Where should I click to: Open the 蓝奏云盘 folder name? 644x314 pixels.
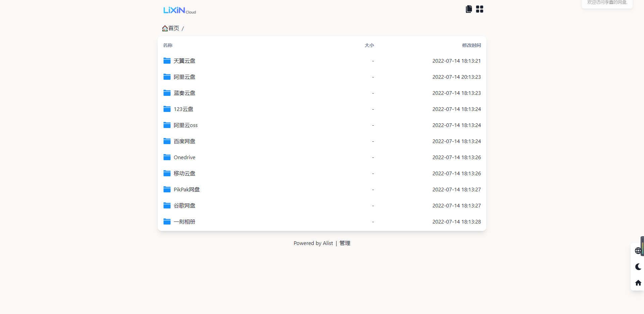184,93
